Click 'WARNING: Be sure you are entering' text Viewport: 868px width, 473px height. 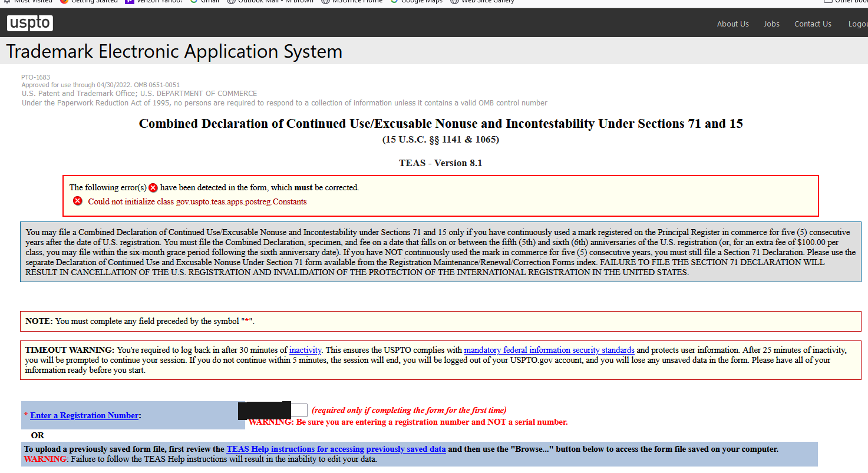(x=408, y=422)
